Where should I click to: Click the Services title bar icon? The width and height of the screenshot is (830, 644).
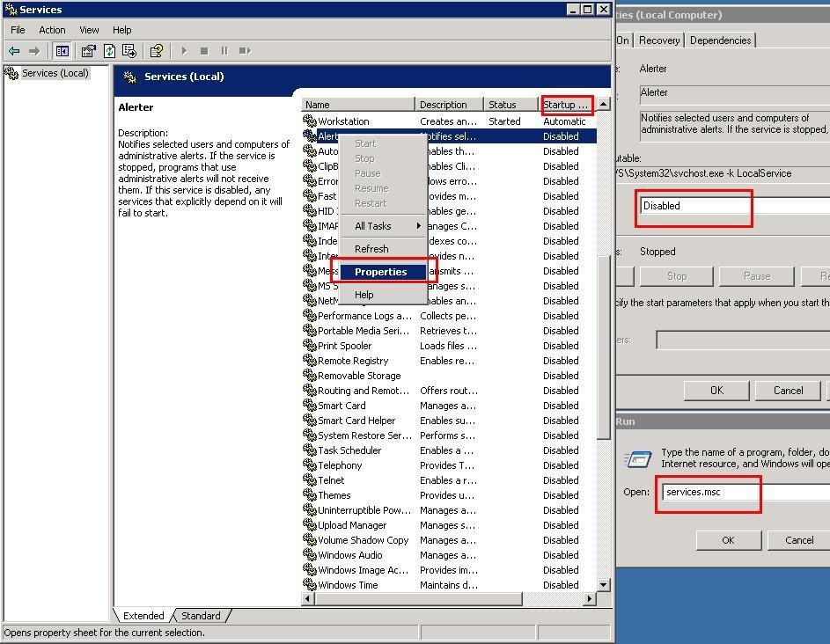[11, 9]
